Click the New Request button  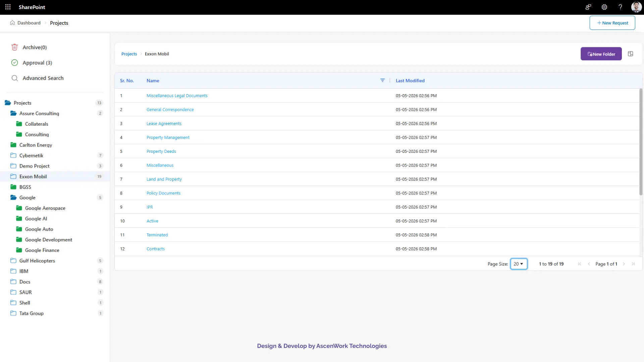[x=612, y=23]
